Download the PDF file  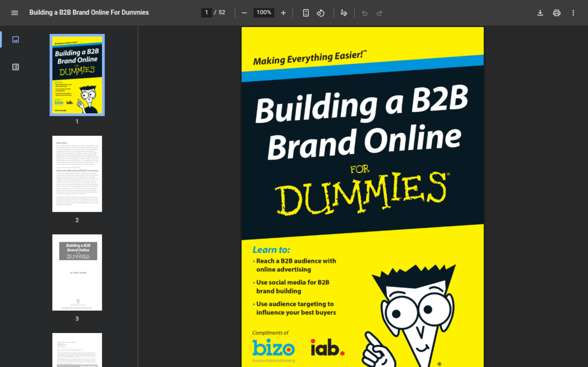point(540,13)
